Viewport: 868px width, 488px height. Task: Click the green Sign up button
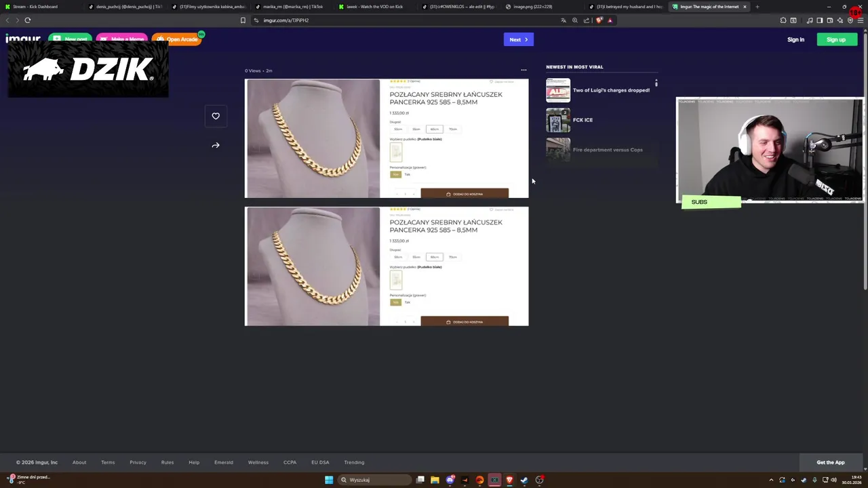pyautogui.click(x=837, y=39)
